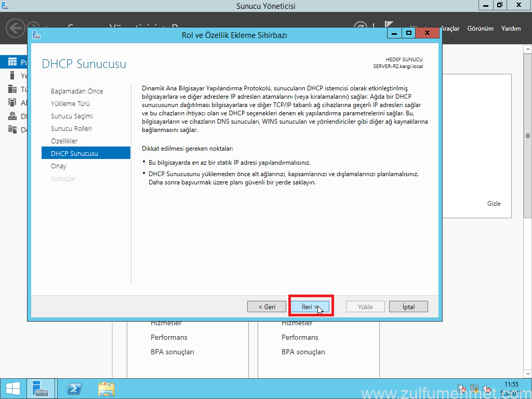Click the Gizle link
The image size is (532, 399).
[494, 204]
